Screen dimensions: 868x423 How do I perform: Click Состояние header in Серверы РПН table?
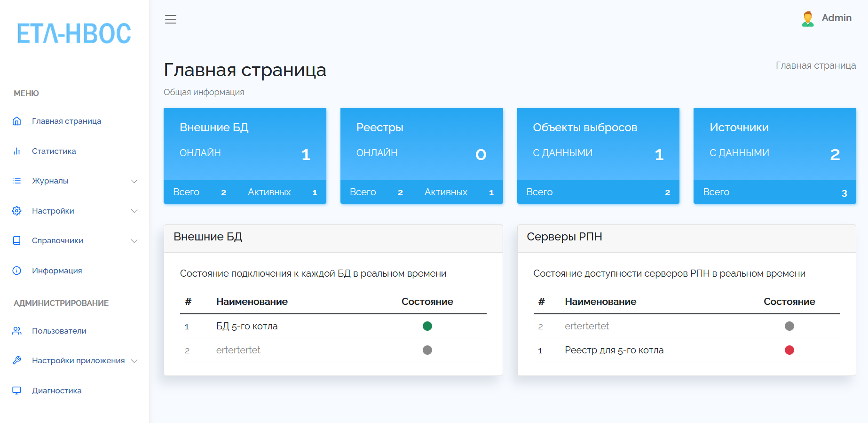point(789,302)
